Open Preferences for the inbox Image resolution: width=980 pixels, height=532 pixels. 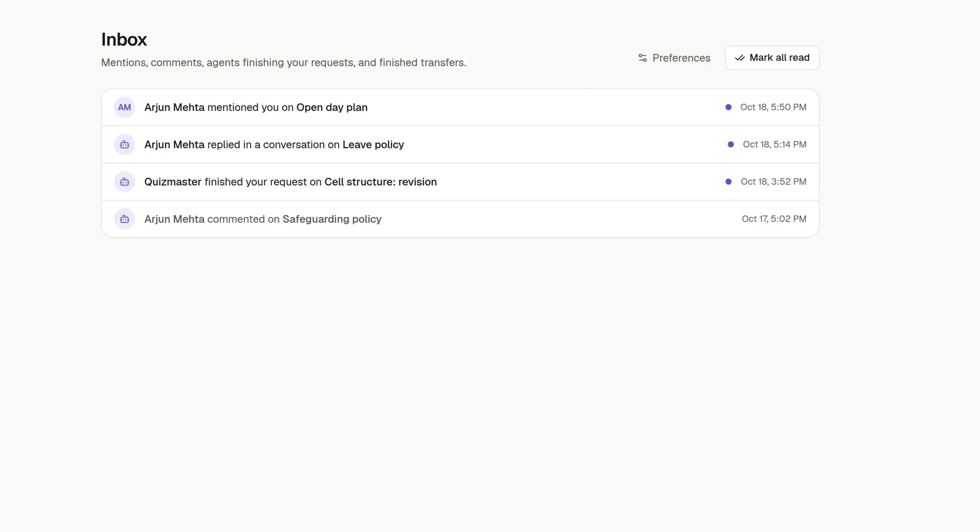[x=674, y=58]
